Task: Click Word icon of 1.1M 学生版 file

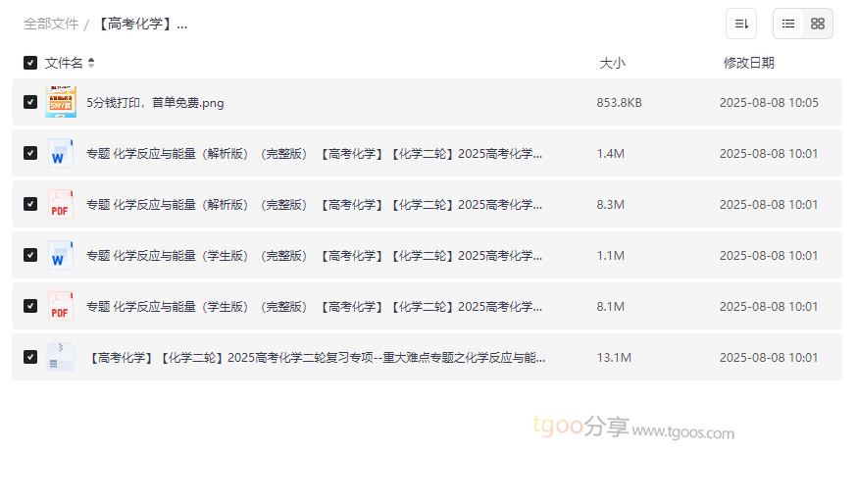Action: (x=61, y=256)
